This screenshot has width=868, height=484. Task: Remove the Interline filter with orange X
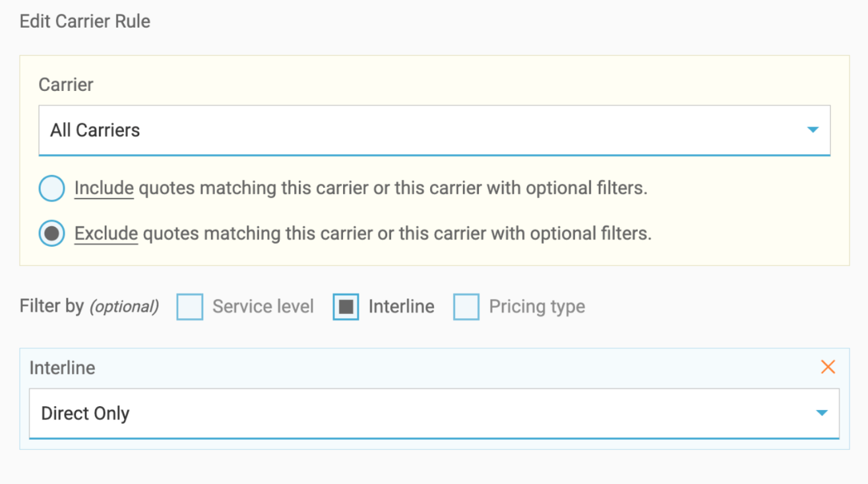828,367
